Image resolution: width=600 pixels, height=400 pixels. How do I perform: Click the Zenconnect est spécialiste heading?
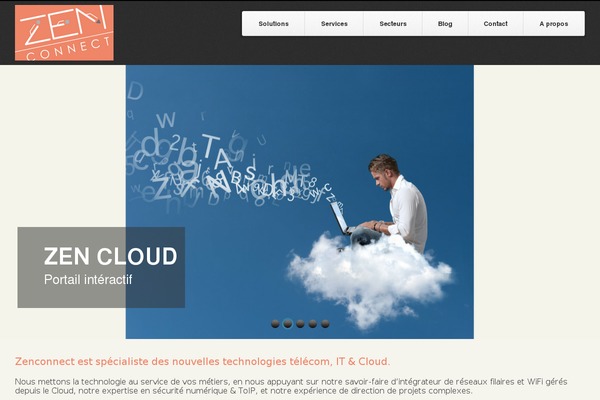click(202, 361)
